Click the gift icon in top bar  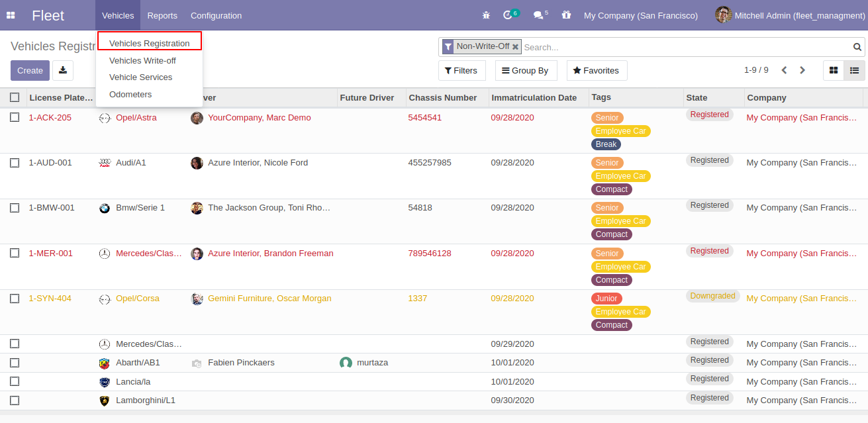566,15
